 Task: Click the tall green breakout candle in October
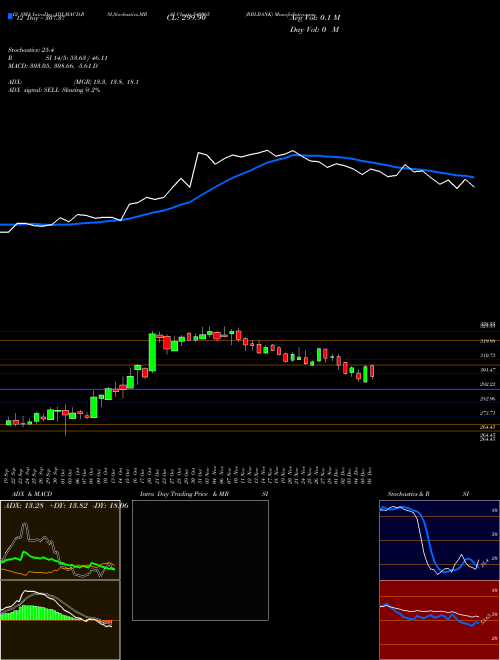(x=152, y=353)
